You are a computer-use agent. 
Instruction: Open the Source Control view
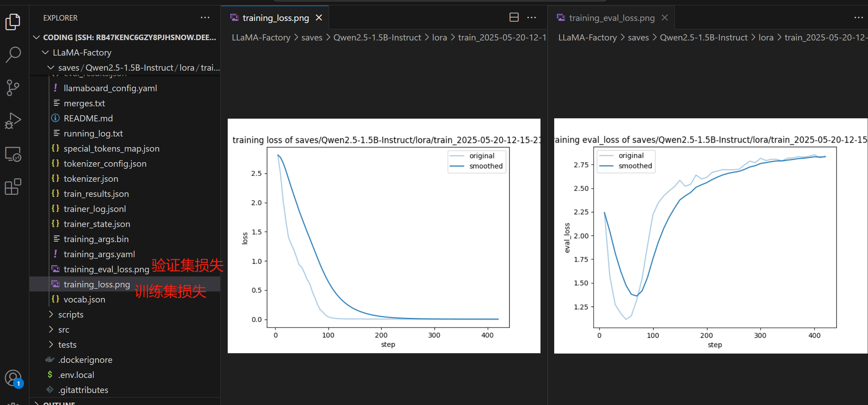pyautogui.click(x=13, y=88)
